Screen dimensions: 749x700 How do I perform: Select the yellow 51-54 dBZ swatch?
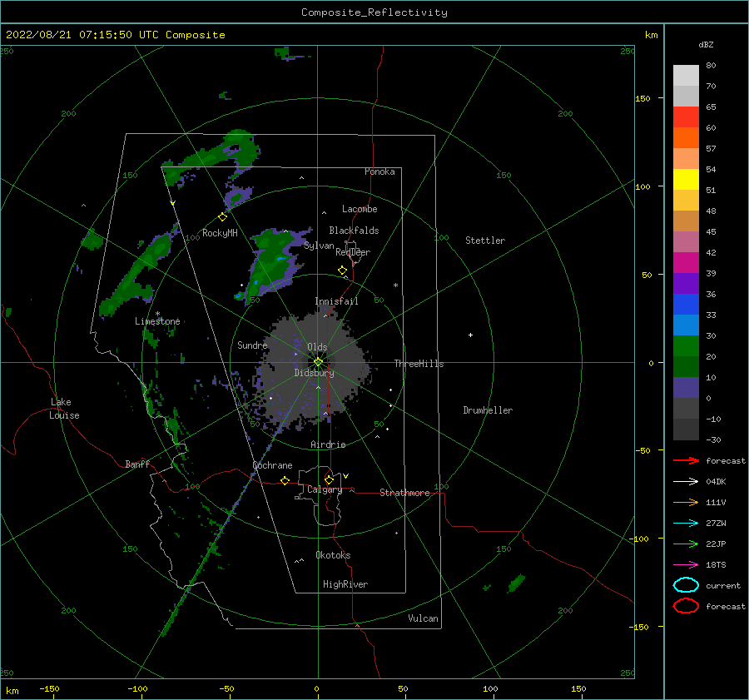pos(686,179)
